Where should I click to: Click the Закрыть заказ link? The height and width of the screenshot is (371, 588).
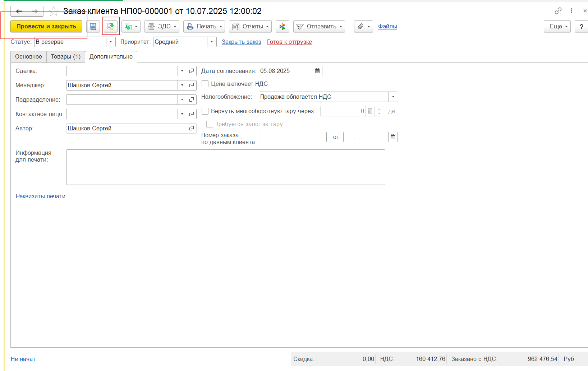(x=241, y=42)
